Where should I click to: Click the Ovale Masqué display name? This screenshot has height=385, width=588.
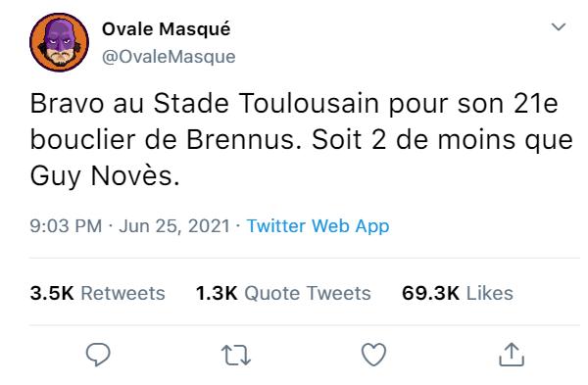click(x=167, y=28)
